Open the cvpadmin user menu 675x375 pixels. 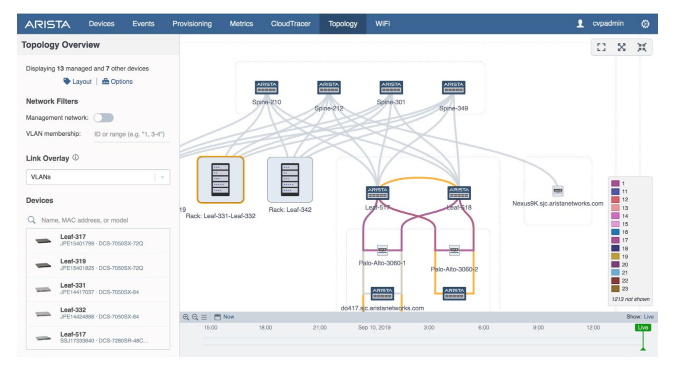(x=600, y=24)
